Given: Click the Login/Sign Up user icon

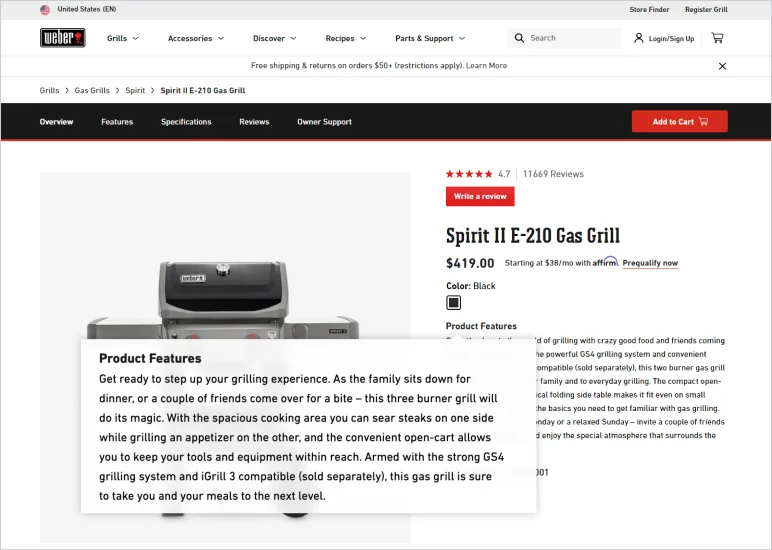Looking at the screenshot, I should pyautogui.click(x=639, y=38).
